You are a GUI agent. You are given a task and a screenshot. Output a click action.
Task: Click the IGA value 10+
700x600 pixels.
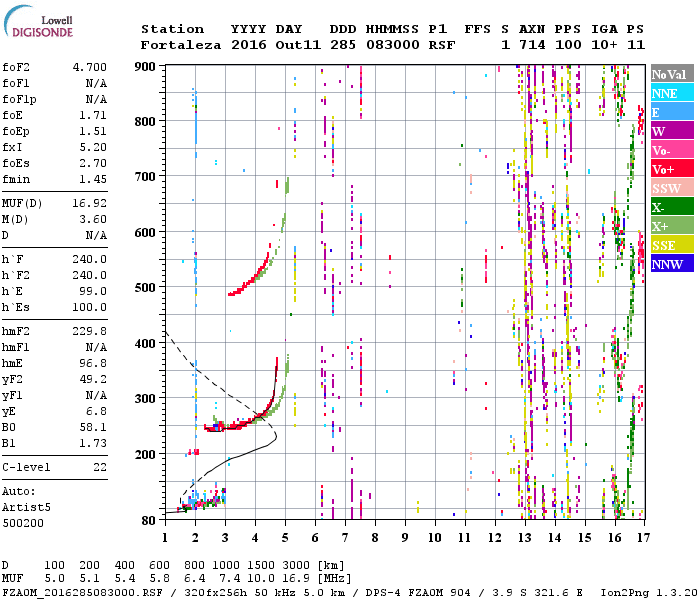tap(604, 45)
